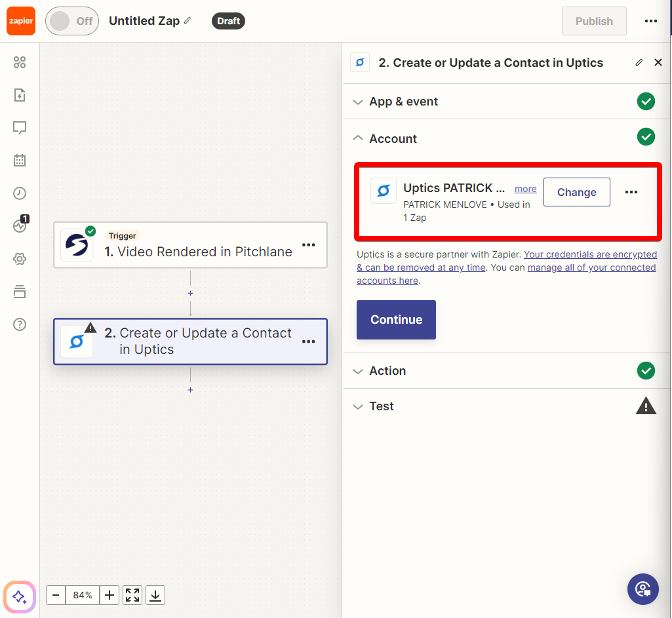Image resolution: width=672 pixels, height=618 pixels.
Task: Click the Test section warning icon
Action: click(646, 406)
